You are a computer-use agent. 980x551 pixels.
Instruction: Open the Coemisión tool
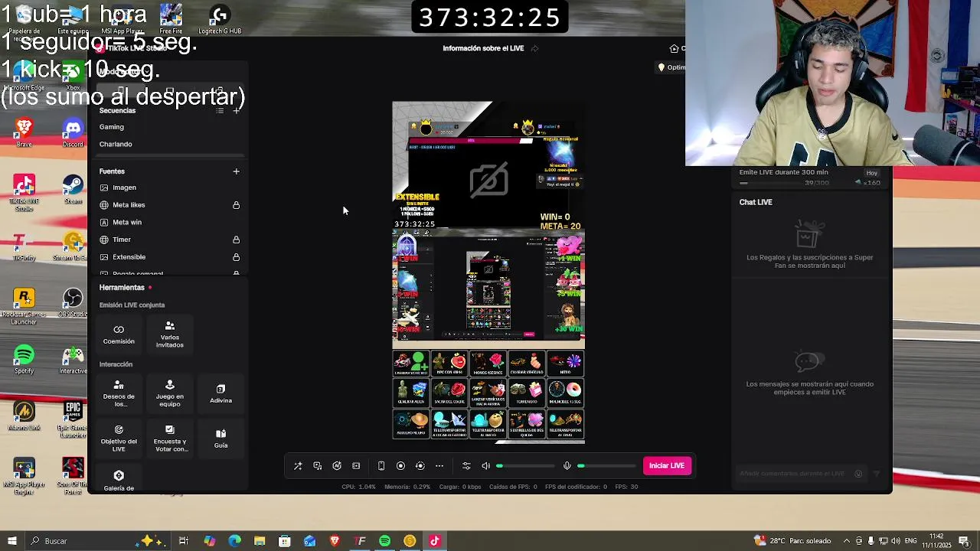[x=119, y=334]
